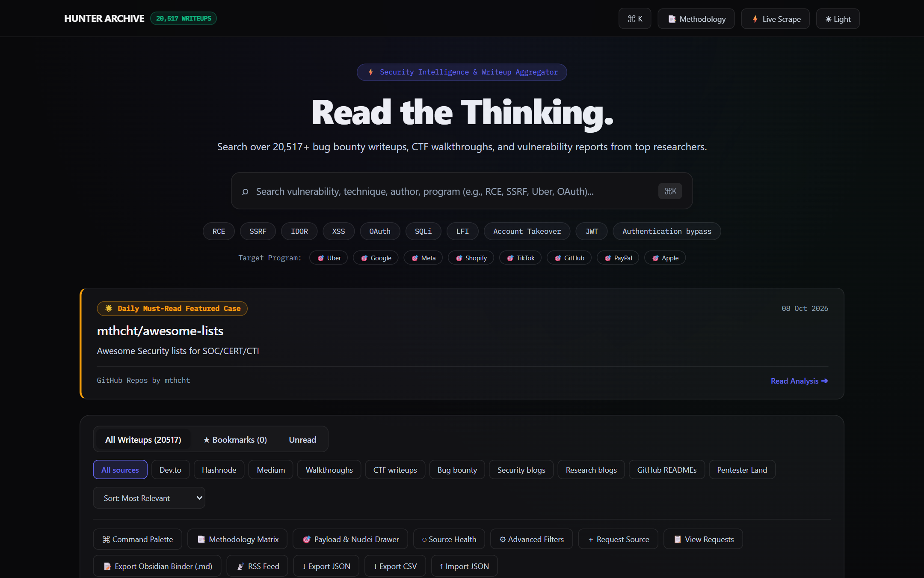Click View Requests button
This screenshot has width=924, height=578.
click(x=703, y=539)
